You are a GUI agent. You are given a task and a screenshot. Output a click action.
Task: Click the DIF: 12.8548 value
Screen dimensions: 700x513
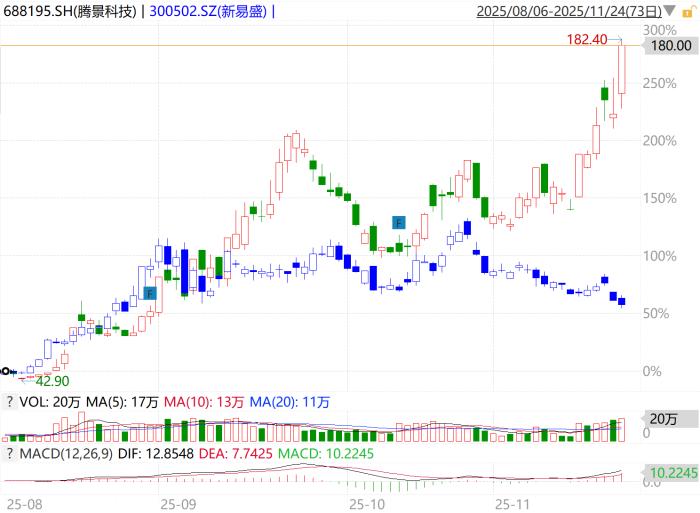[156, 454]
